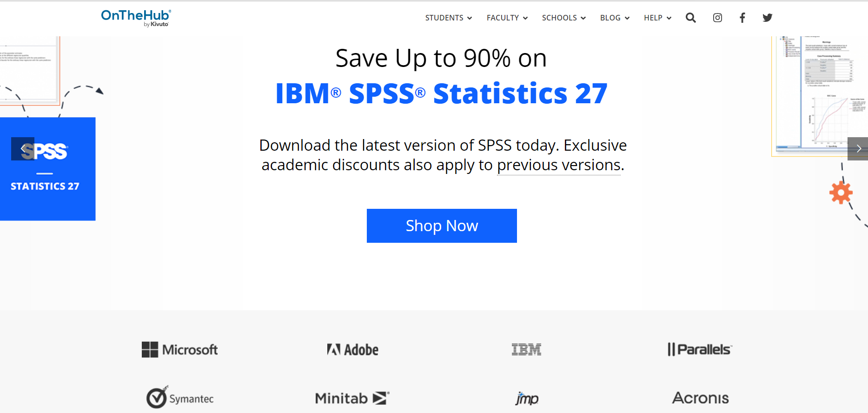
Task: Expand the Students dropdown menu
Action: coord(449,18)
